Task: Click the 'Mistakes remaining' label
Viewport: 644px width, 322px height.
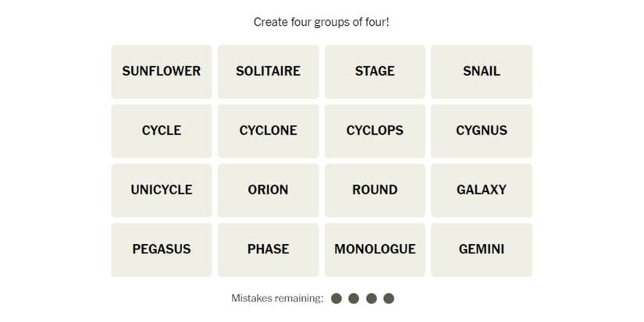Action: tap(277, 299)
